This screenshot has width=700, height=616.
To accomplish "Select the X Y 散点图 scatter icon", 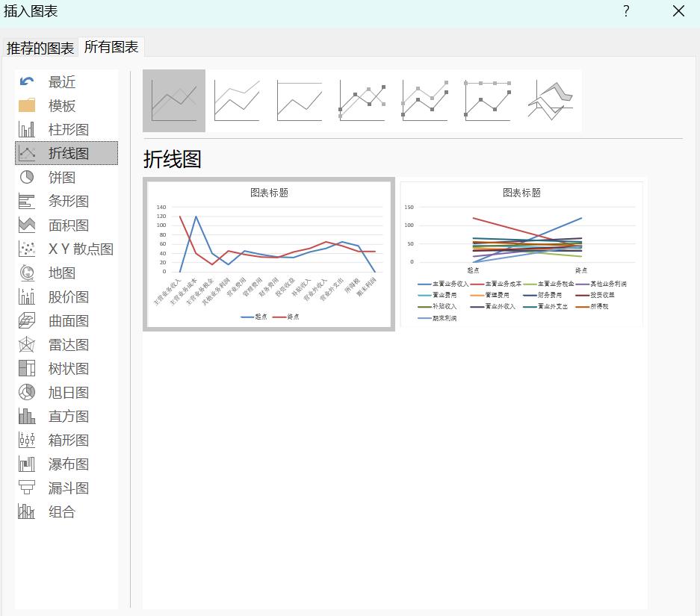I will point(27,249).
